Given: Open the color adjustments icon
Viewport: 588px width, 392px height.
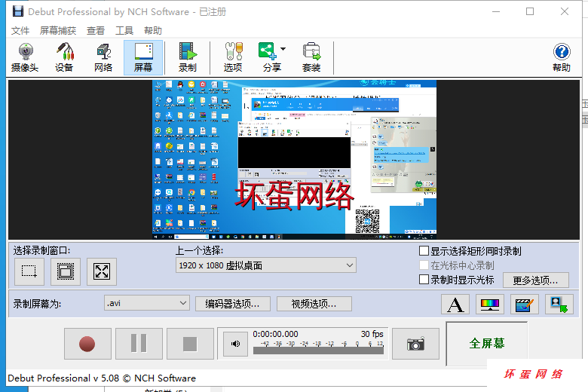Looking at the screenshot, I should click(x=490, y=305).
